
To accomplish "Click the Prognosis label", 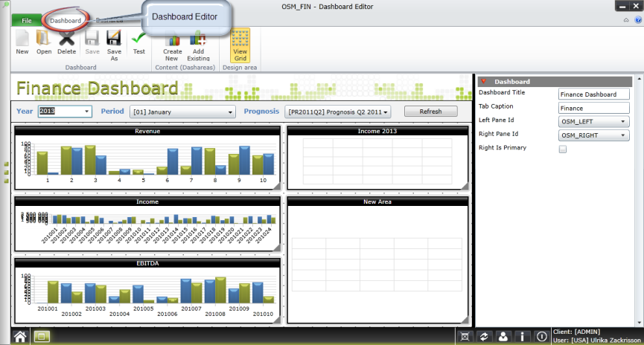I will click(261, 112).
